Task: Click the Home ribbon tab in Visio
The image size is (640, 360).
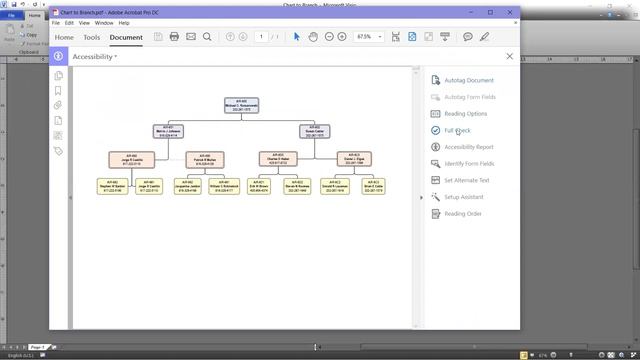Action: point(35,15)
